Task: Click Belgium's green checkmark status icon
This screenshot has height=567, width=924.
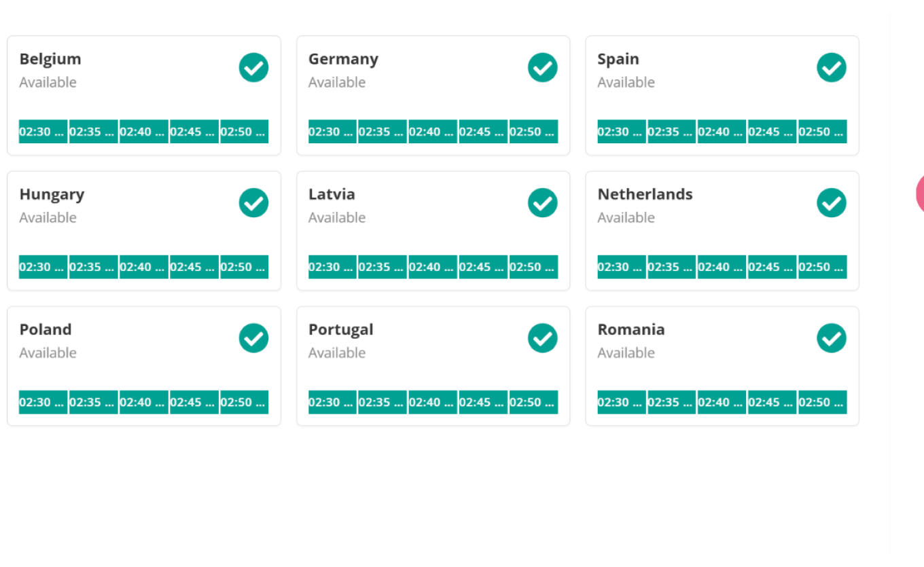Action: tap(253, 68)
